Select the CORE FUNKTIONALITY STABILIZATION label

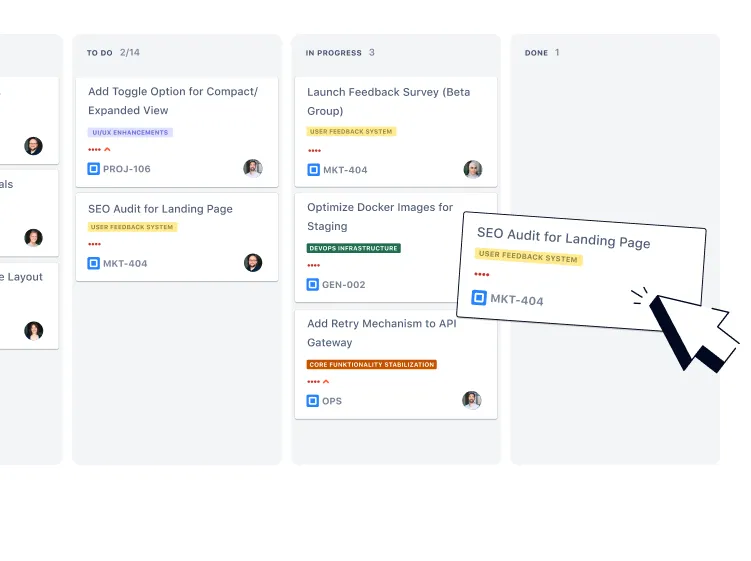[372, 364]
